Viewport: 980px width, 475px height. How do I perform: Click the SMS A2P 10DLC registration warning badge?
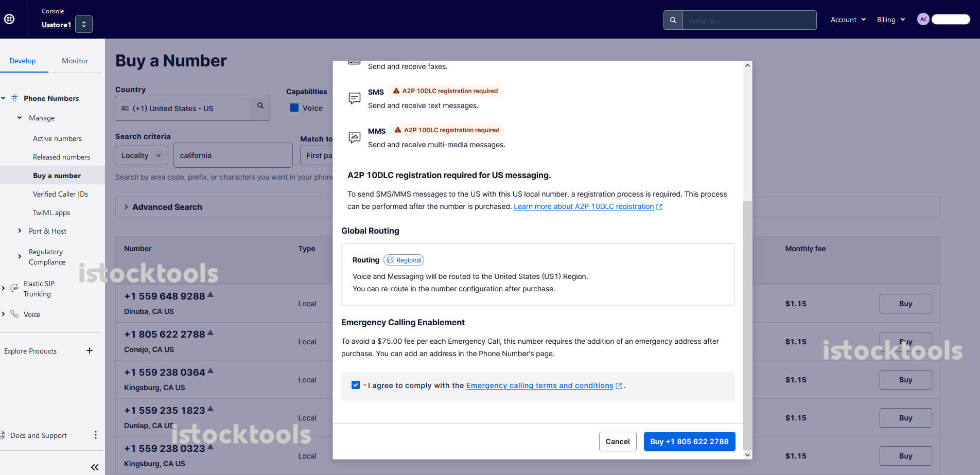(445, 91)
